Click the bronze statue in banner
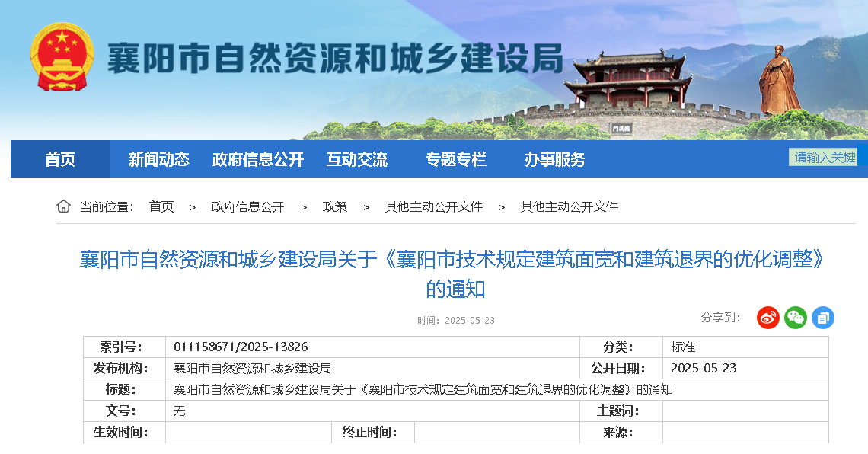Screen dimensions: 868x454 pos(778,81)
